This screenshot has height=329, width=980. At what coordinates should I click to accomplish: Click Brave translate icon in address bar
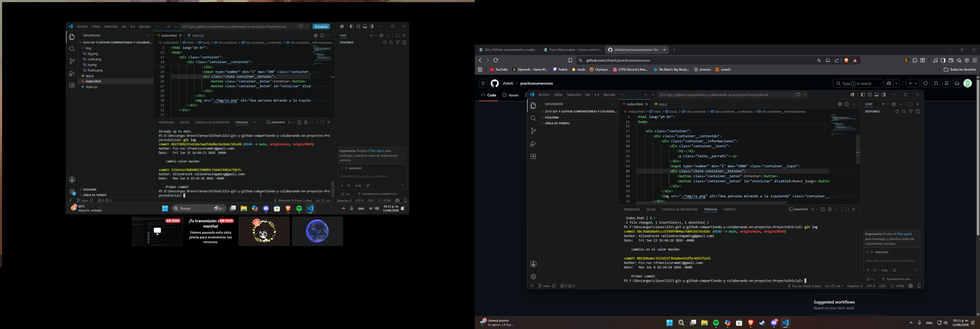819,61
